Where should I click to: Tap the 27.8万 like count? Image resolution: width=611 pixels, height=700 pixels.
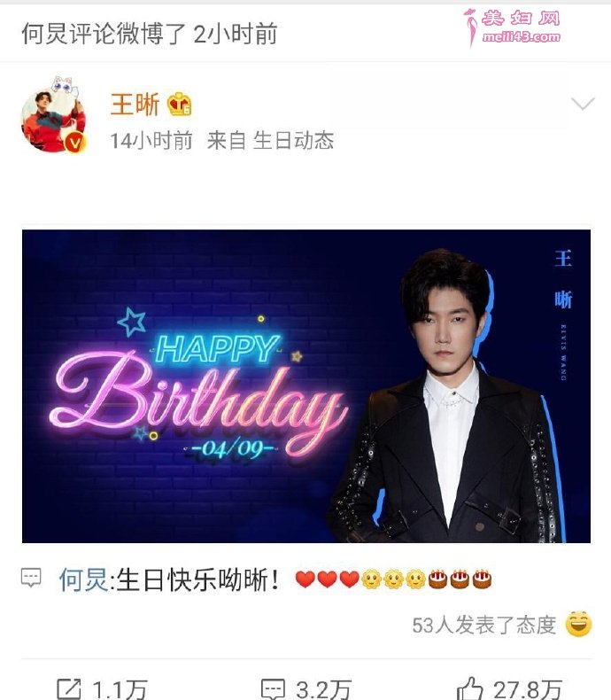pyautogui.click(x=528, y=689)
